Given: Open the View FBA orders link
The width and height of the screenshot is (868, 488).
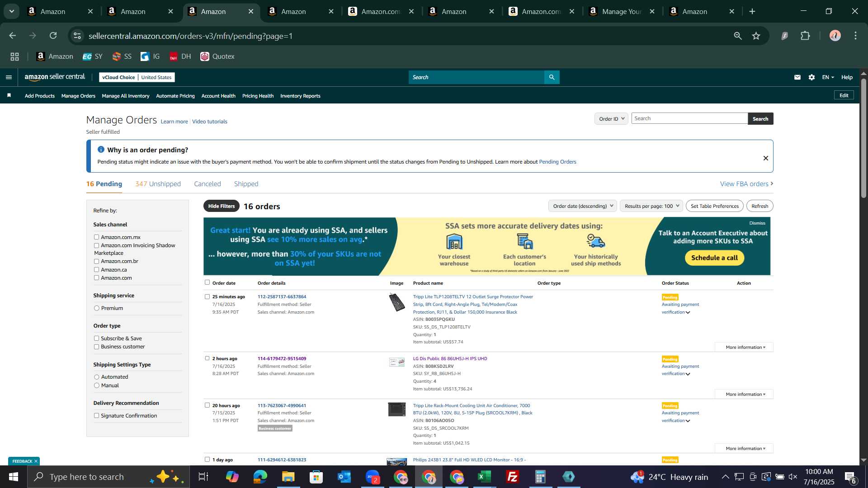Looking at the screenshot, I should (746, 184).
